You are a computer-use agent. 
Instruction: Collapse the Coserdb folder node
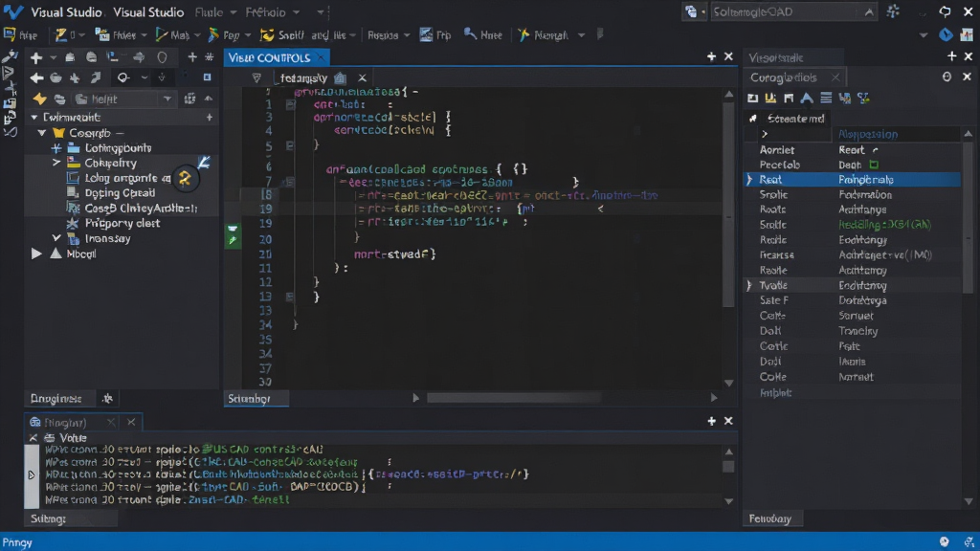(42, 132)
